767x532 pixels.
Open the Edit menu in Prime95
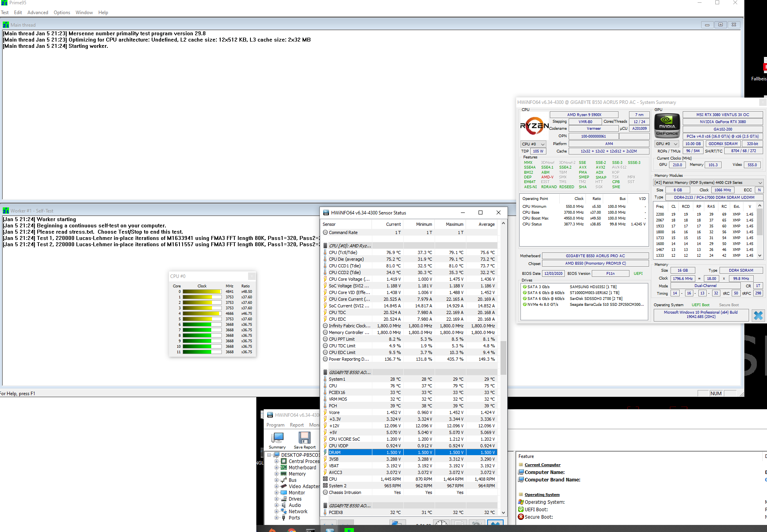18,13
